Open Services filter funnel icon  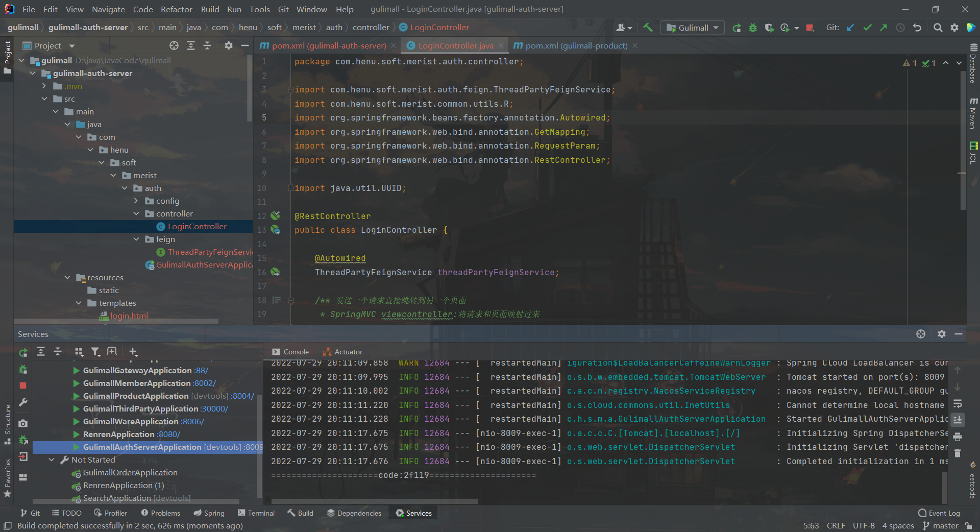tap(95, 351)
